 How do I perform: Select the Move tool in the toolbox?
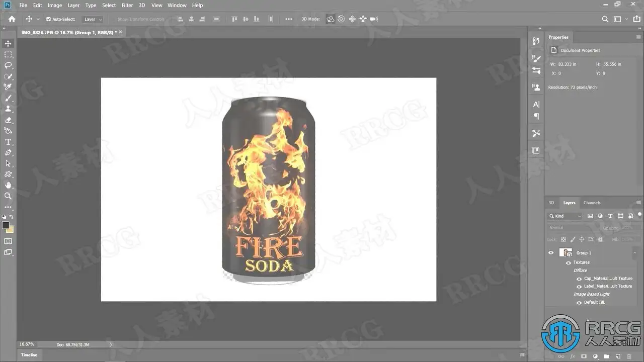pyautogui.click(x=8, y=44)
